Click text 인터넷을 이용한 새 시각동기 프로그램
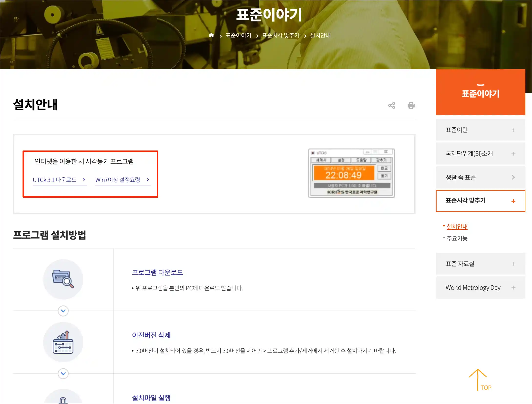This screenshot has width=532, height=404. 84,161
